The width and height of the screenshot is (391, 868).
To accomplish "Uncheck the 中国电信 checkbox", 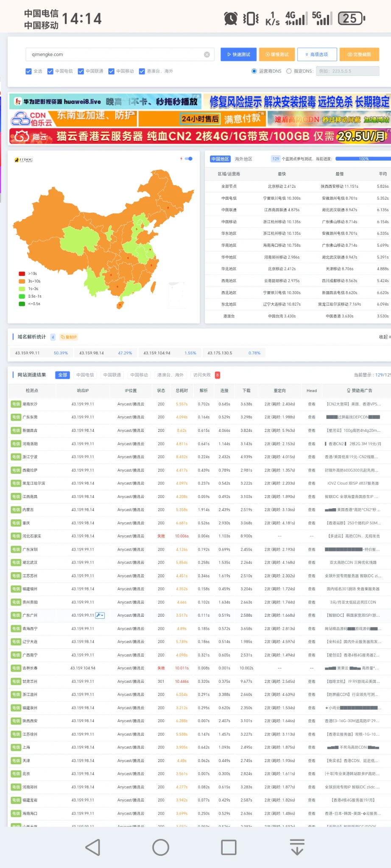I will (50, 71).
